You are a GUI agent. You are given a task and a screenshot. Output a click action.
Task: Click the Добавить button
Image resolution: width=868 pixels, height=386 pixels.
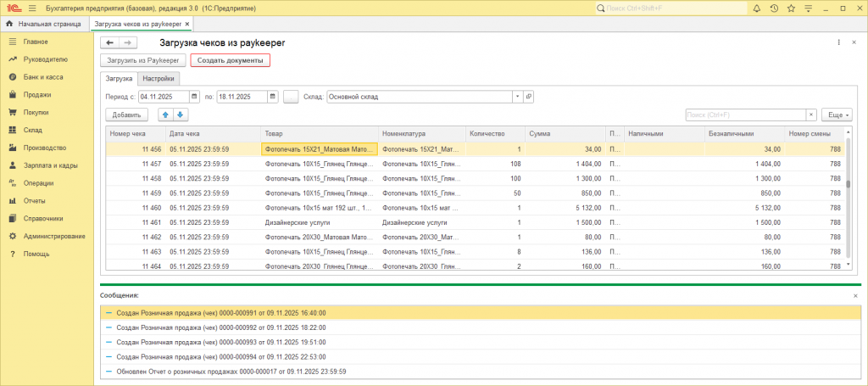pos(126,115)
